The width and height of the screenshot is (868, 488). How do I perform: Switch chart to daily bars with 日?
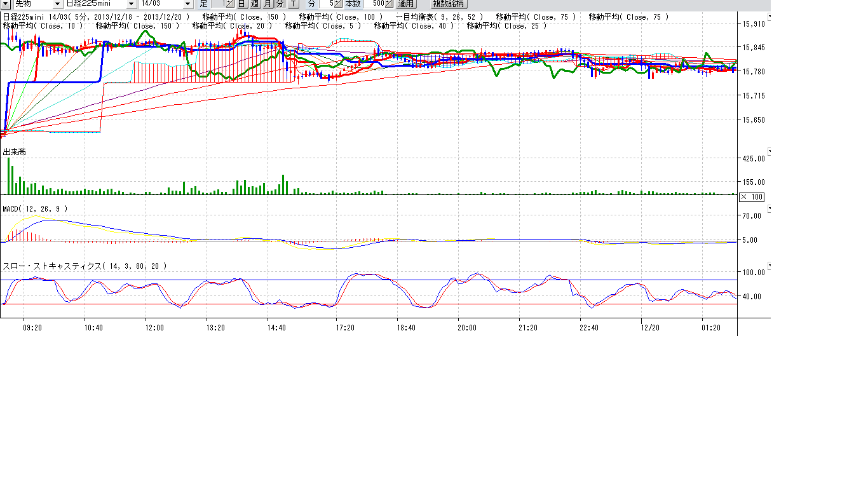pos(241,4)
